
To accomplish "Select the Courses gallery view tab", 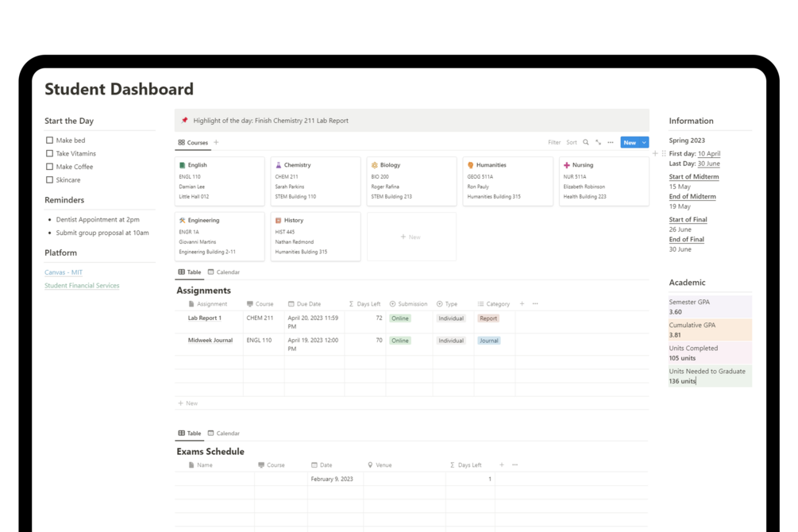I will click(193, 143).
